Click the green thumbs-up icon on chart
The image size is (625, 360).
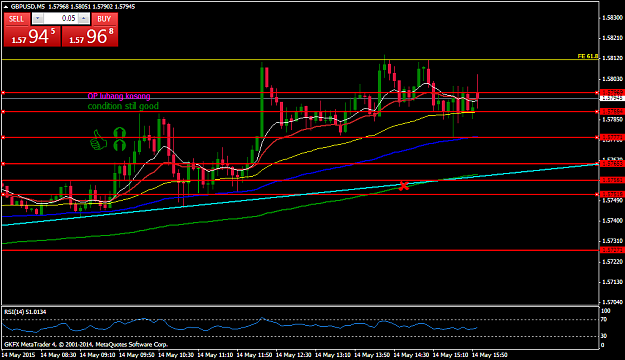[98, 140]
